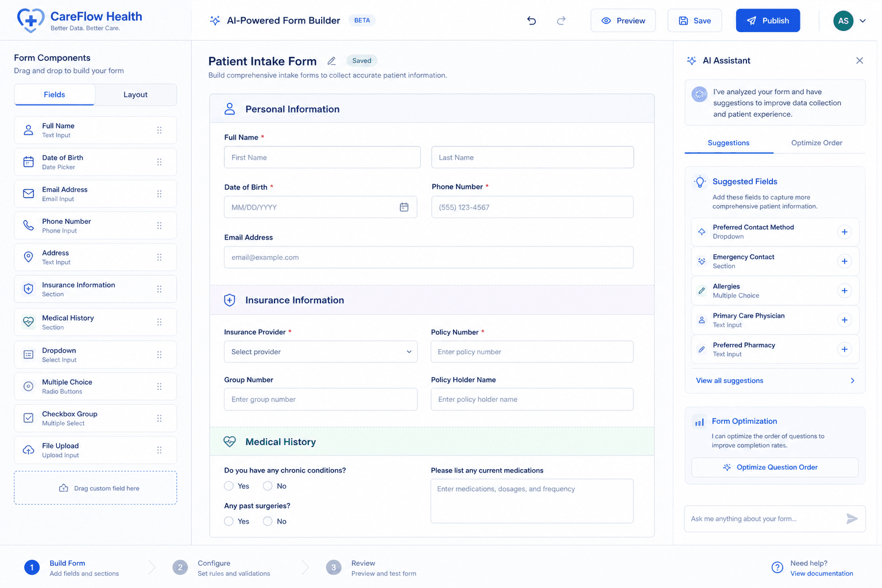Switch to the Fields tab

pos(55,95)
